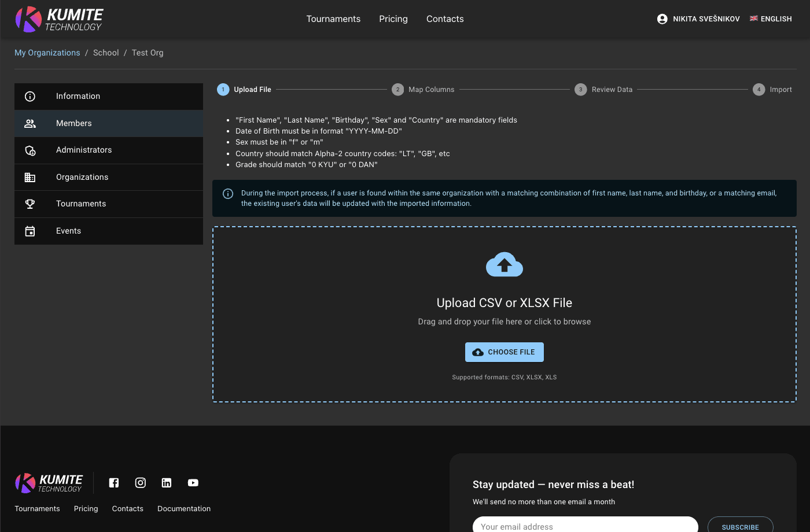This screenshot has width=810, height=532.
Task: Open Nikita Svešnikov user menu
Action: point(706,19)
